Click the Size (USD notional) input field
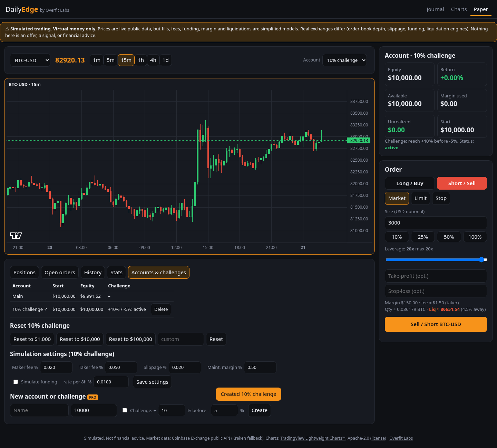 coord(436,223)
